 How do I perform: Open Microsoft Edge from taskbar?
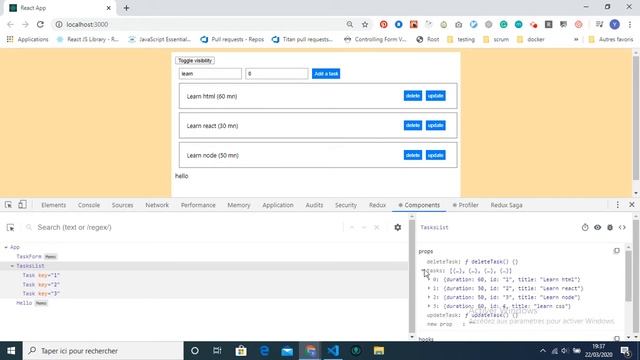coord(264,351)
